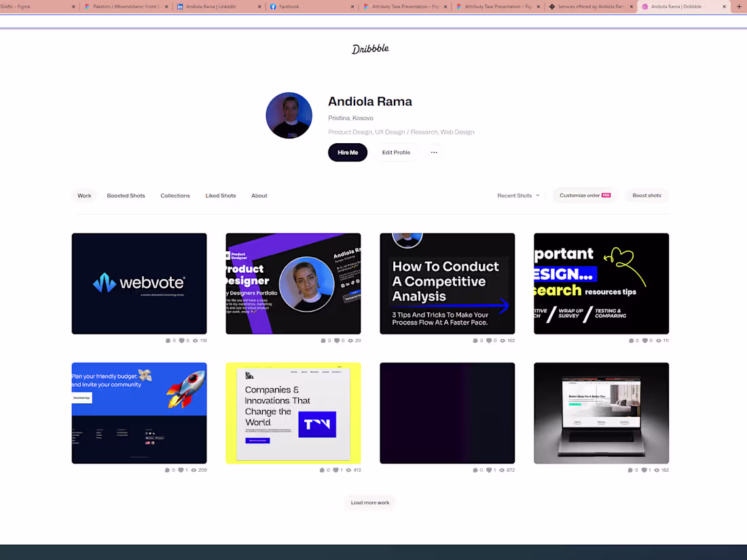Click Andiola Rama's profile avatar
This screenshot has width=747, height=560.
289,115
